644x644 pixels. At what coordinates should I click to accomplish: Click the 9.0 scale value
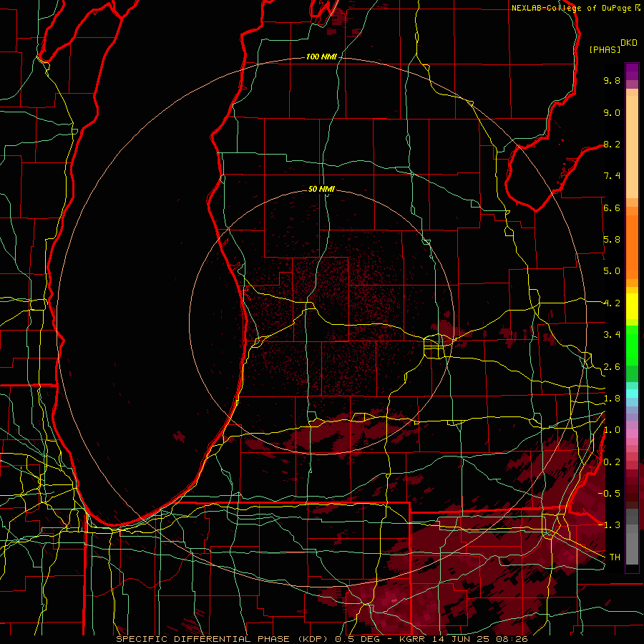(612, 112)
